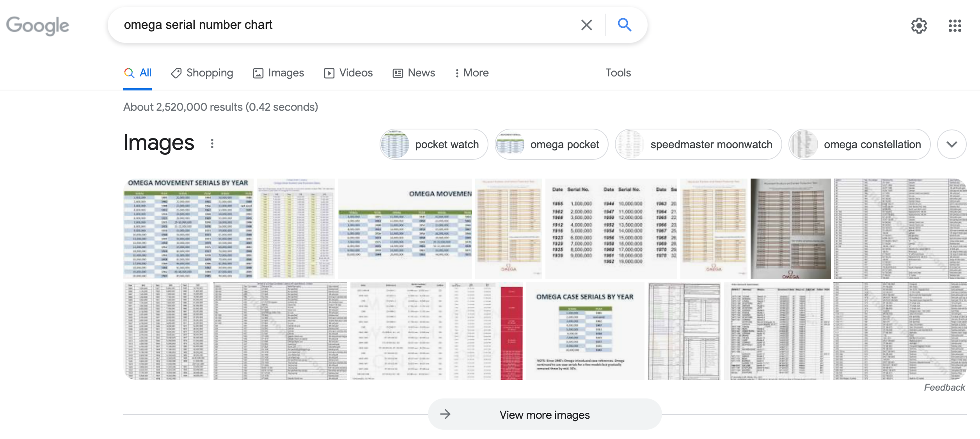Open the Google apps grid icon

pos(955,26)
